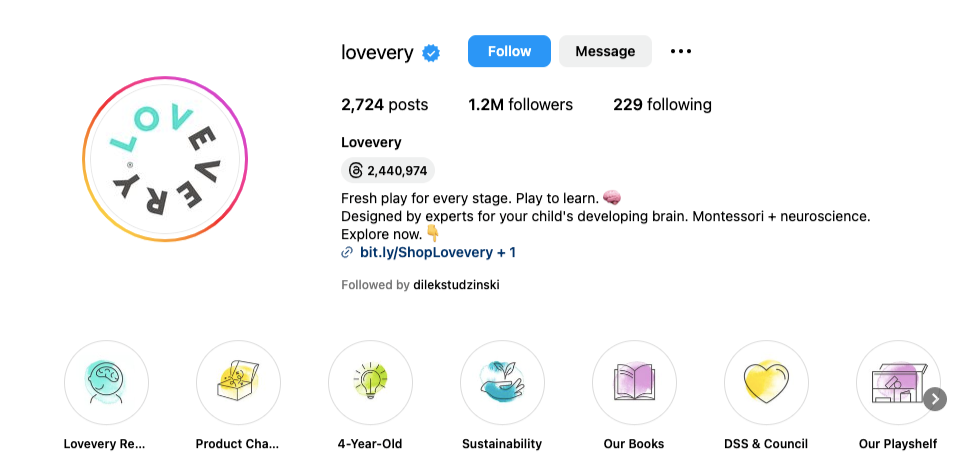
Task: Open the Threads badge showing 2,440,974
Action: click(388, 171)
